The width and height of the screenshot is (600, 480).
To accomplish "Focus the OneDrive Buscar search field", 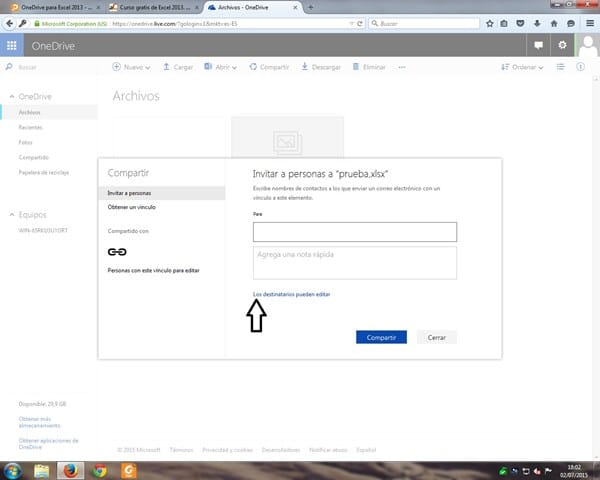I will click(50, 67).
